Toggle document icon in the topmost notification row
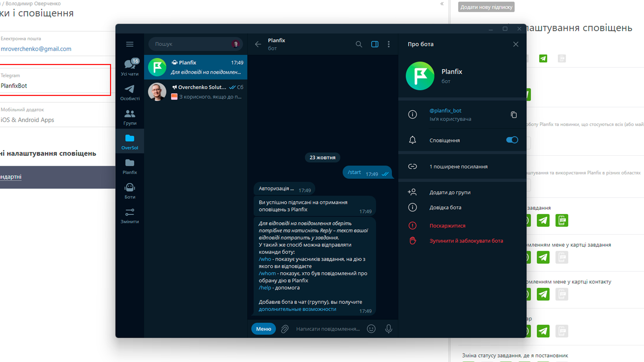The image size is (644, 362). 562,59
